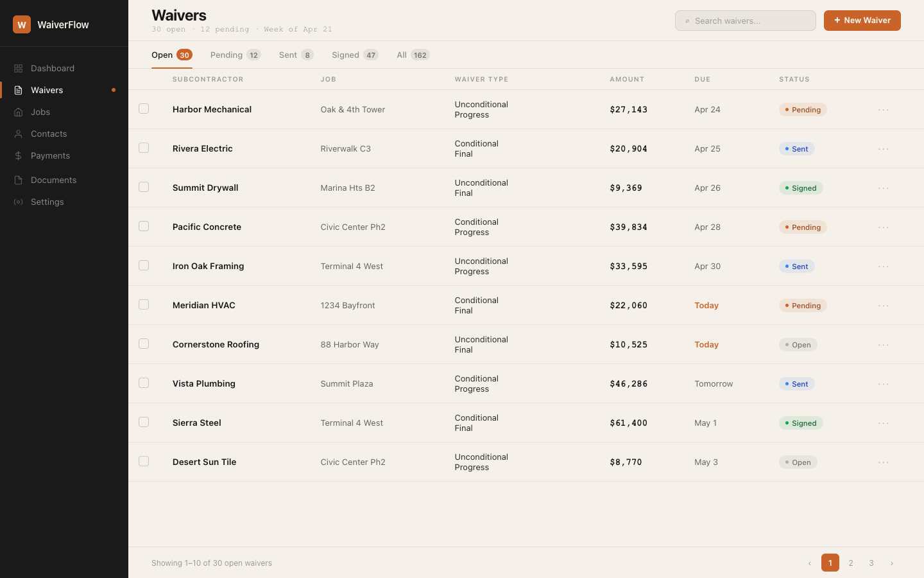Switch to the All tab
The width and height of the screenshot is (924, 578).
click(413, 55)
